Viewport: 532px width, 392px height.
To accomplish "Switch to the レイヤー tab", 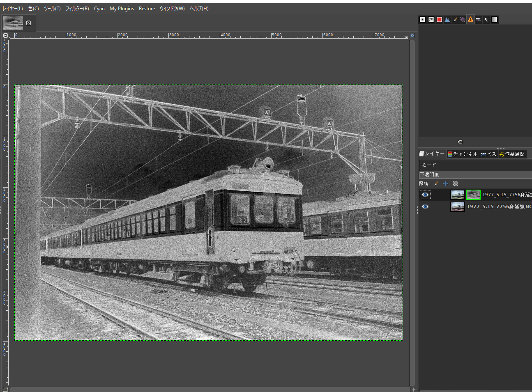I will click(432, 154).
